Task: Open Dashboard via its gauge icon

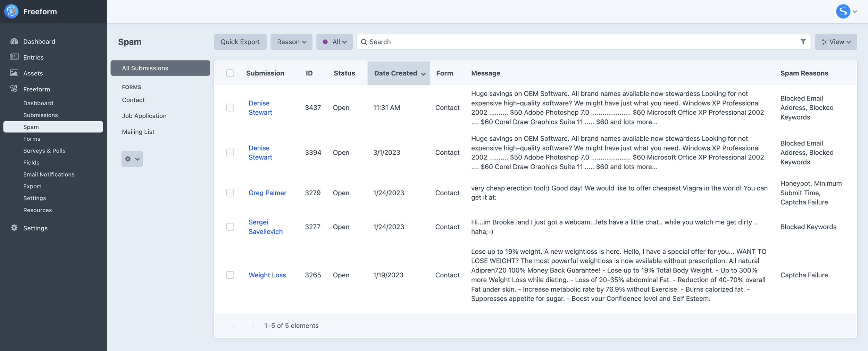Action: point(14,41)
